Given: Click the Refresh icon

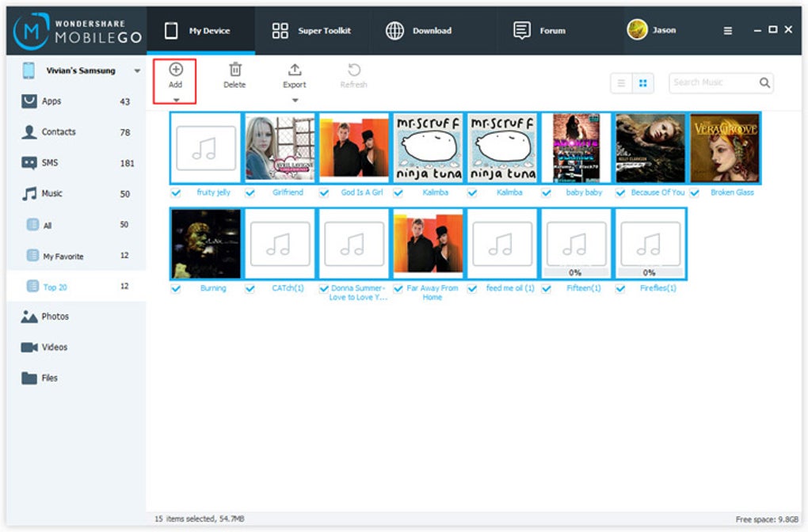Looking at the screenshot, I should [354, 70].
